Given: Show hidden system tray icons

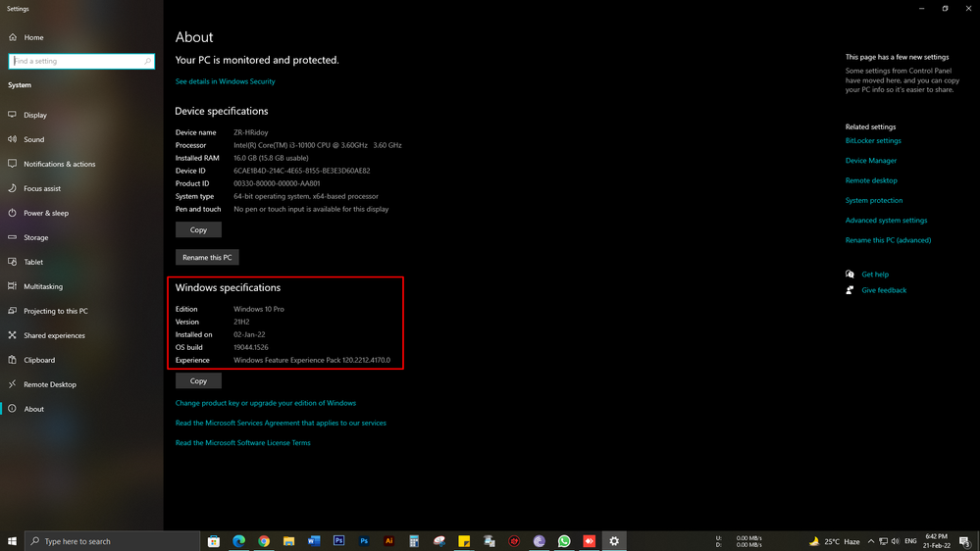Looking at the screenshot, I should point(871,541).
